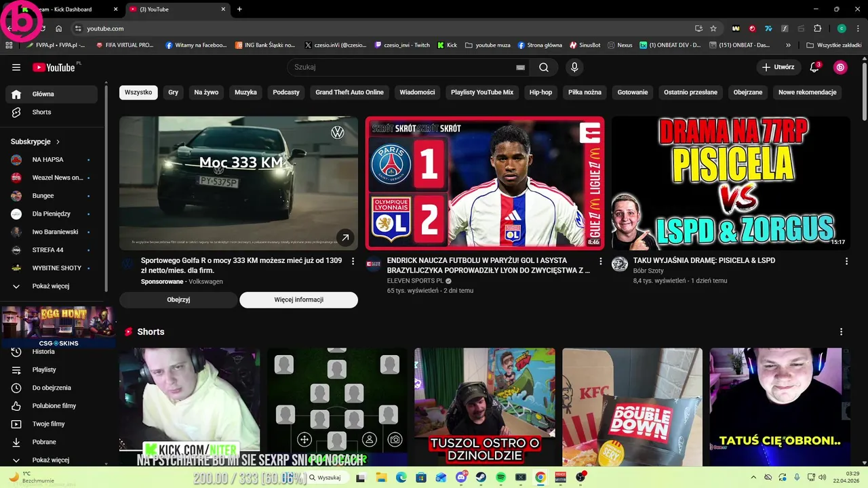The width and height of the screenshot is (868, 488).
Task: Open the ELEVEN SPORTS PL channel avatar
Action: [374, 264]
